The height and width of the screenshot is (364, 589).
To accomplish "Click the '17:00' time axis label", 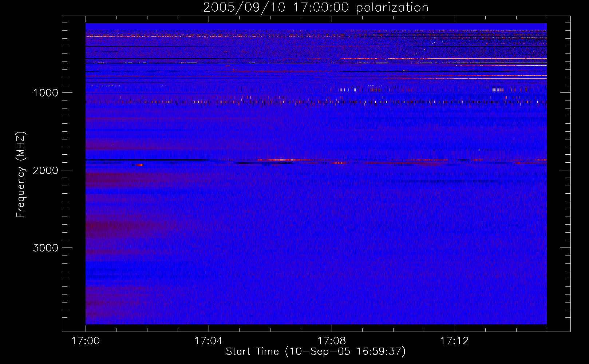I will 86,341.
